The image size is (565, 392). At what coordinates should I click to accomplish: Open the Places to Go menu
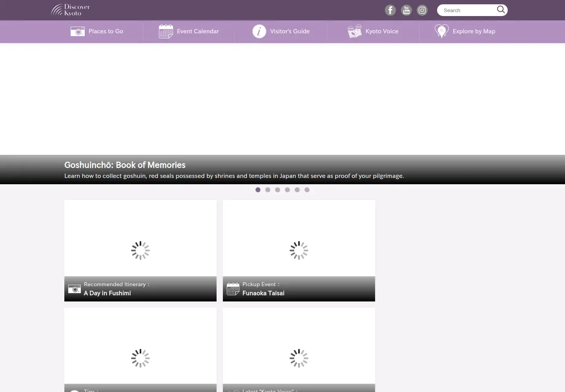point(97,31)
